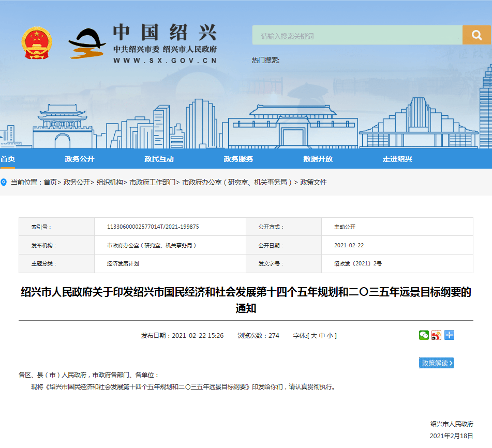Click the 发布日期：2021-02-22 15:26 text
The image size is (492, 448).
pyautogui.click(x=182, y=336)
